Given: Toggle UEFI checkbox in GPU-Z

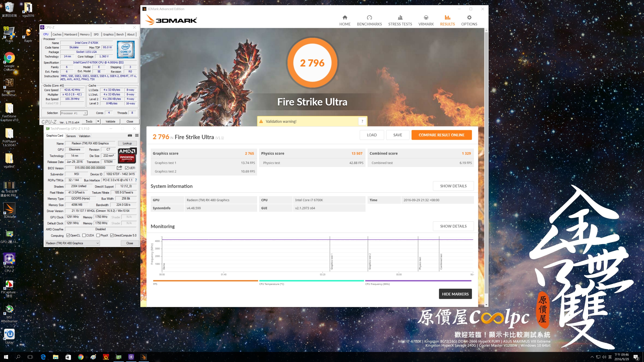Looking at the screenshot, I should tap(127, 168).
